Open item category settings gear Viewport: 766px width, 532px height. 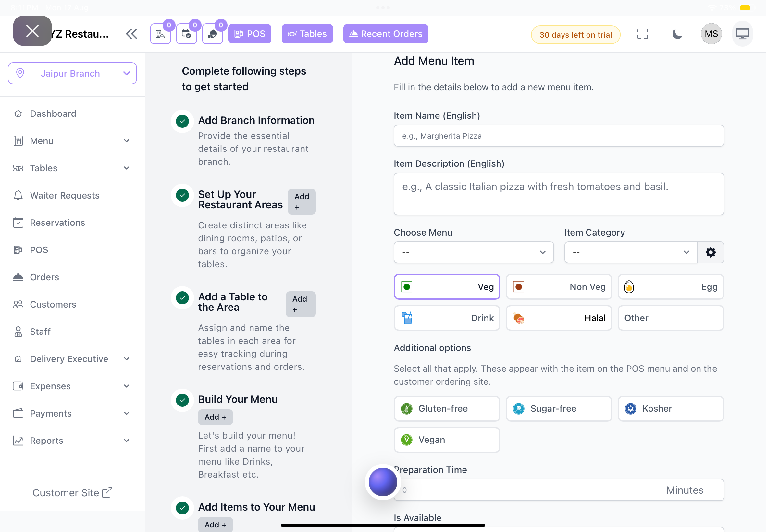click(x=710, y=252)
